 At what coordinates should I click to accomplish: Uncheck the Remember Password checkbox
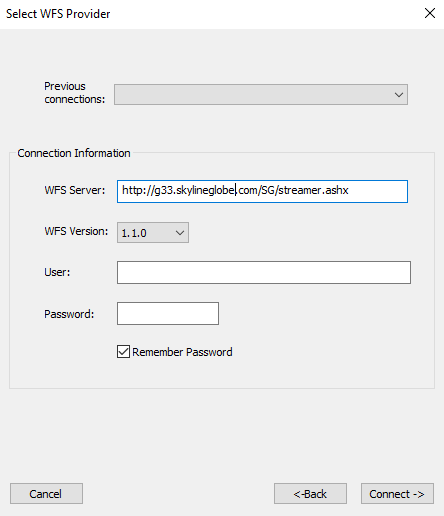(x=123, y=352)
